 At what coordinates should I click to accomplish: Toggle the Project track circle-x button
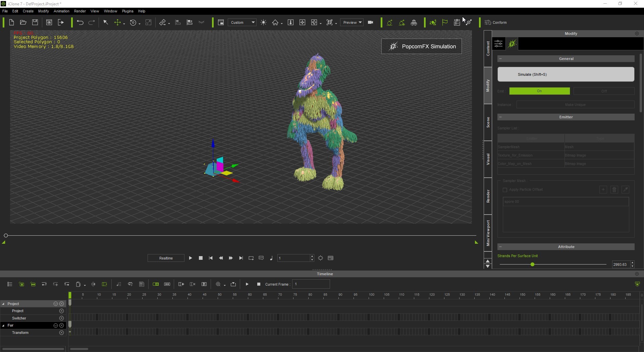(62, 311)
